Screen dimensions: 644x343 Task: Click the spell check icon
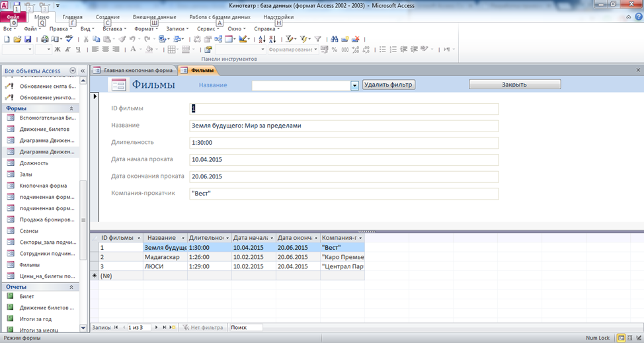[x=69, y=39]
